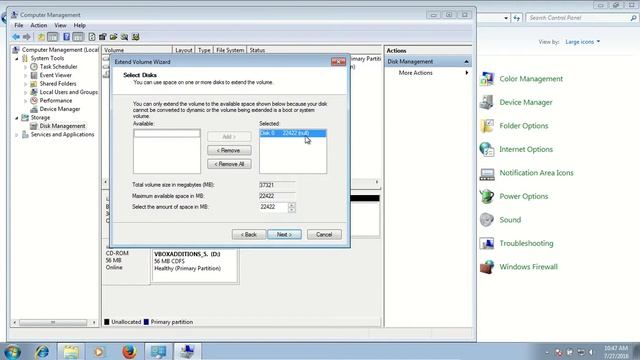This screenshot has width=640, height=360.
Task: Click the Internet Options globe icon
Action: pyautogui.click(x=487, y=149)
